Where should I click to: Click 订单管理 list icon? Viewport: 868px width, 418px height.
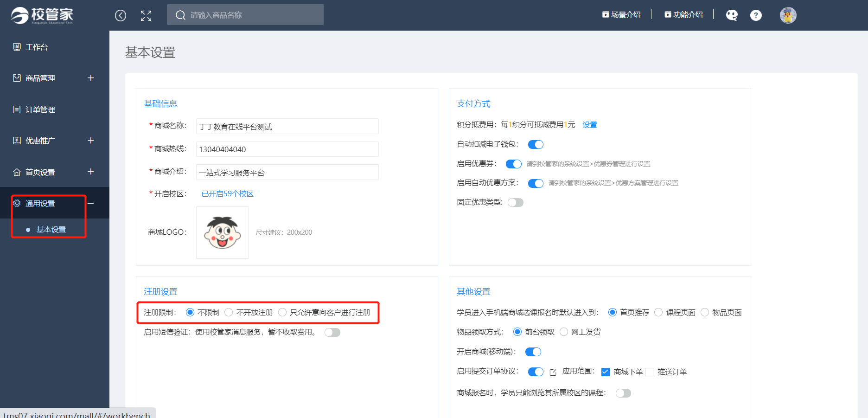17,109
